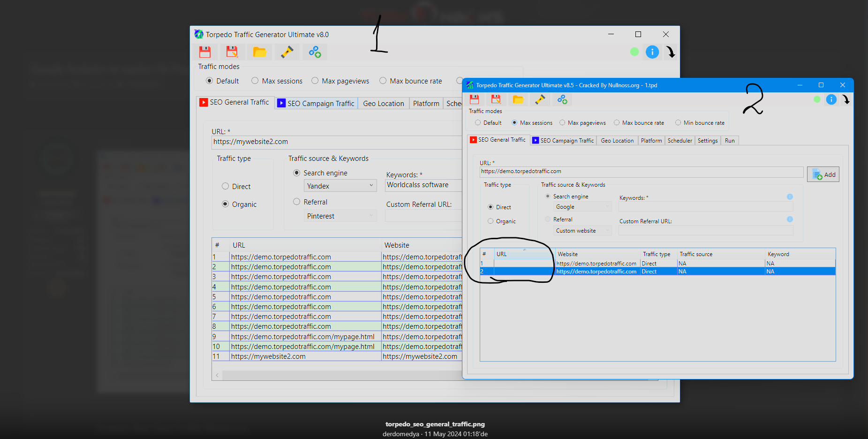
Task: Open the Yandex search engine dropdown
Action: 340,186
